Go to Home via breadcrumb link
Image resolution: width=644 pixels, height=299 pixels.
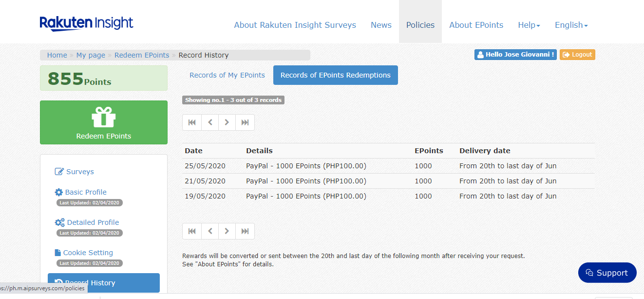(57, 55)
